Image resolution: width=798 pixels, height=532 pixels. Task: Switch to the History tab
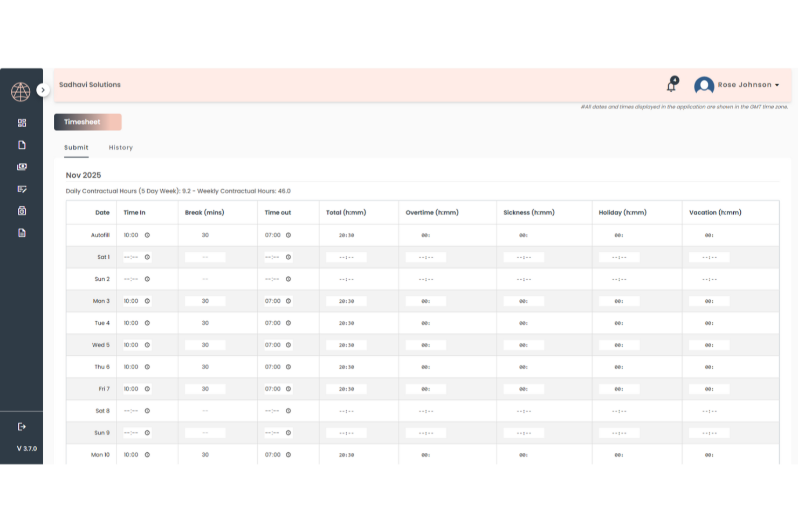tap(120, 147)
